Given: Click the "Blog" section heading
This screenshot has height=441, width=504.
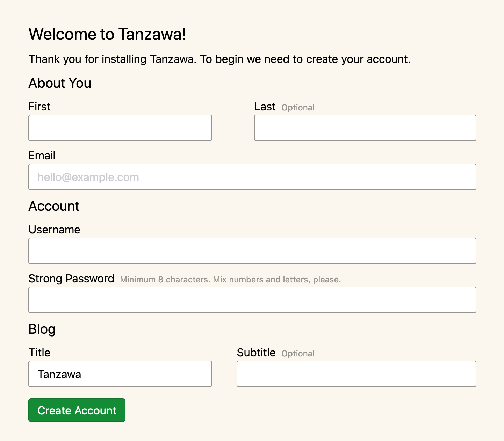Looking at the screenshot, I should tap(42, 329).
